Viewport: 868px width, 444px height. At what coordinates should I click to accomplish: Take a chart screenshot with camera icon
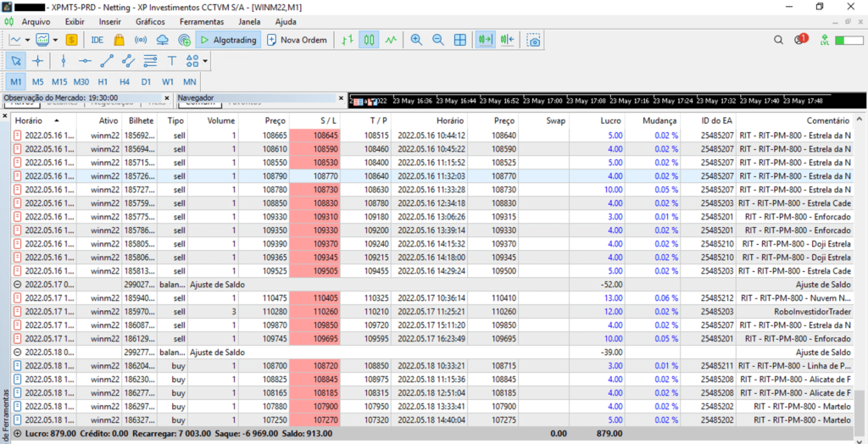(x=533, y=40)
